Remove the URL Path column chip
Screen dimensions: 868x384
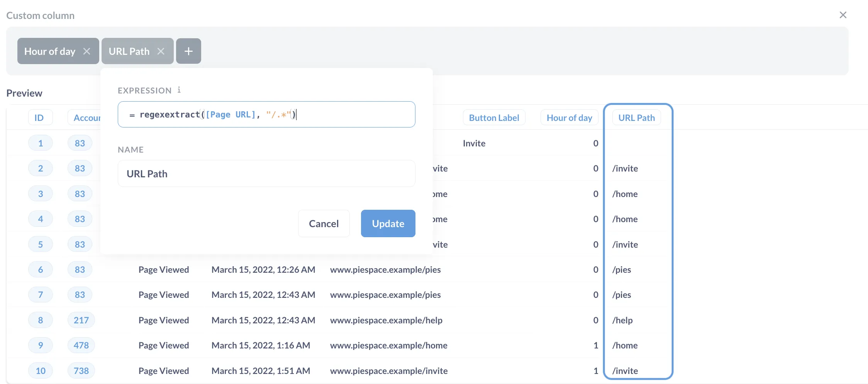[x=161, y=51]
